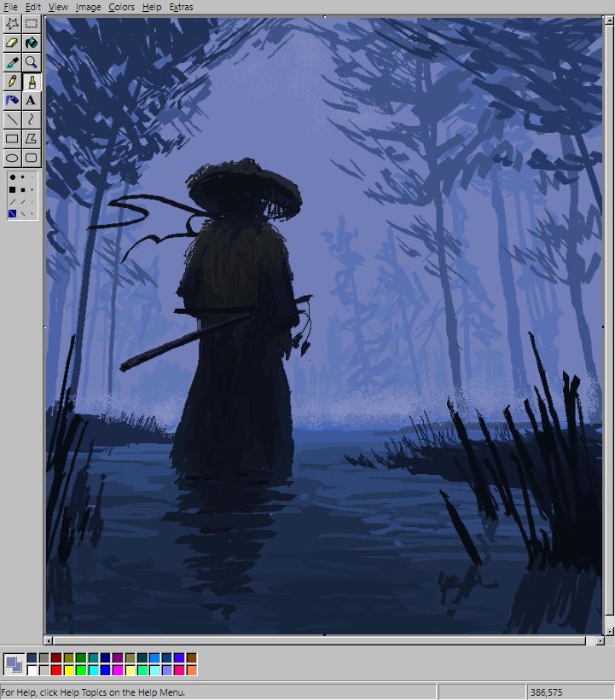
Task: Choose the rectangular Select tool
Action: point(32,24)
